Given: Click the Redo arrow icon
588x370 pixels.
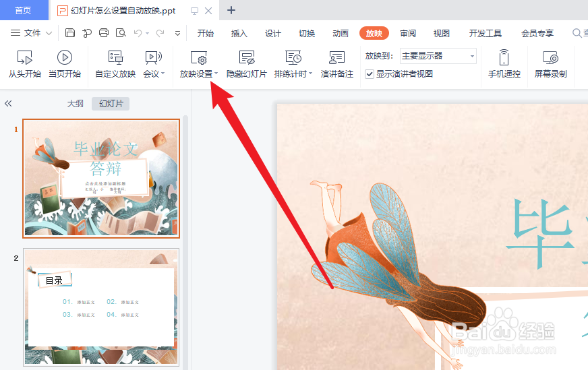Looking at the screenshot, I should (160, 34).
